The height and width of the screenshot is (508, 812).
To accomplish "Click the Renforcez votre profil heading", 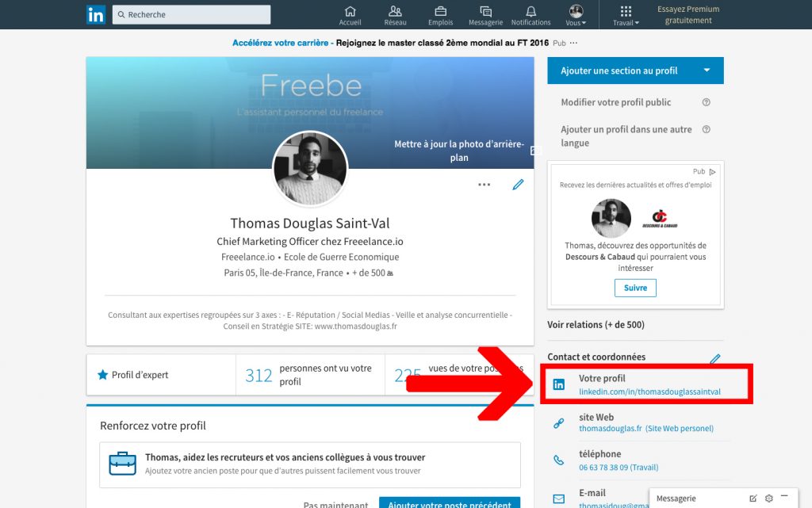I will pyautogui.click(x=153, y=426).
